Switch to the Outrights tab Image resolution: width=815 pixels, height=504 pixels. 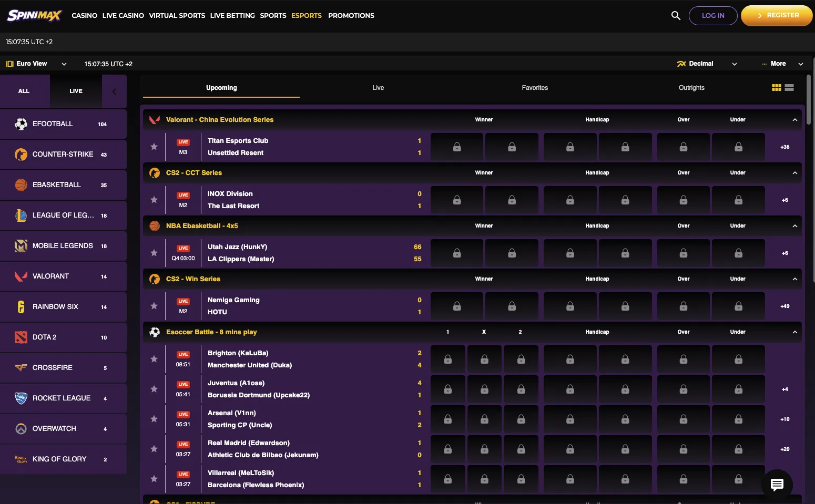pos(691,88)
